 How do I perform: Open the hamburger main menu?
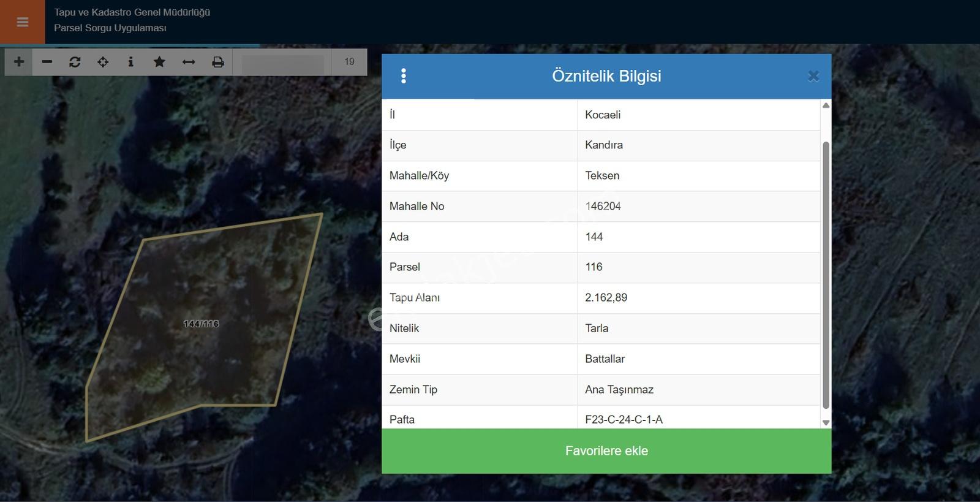[x=23, y=22]
